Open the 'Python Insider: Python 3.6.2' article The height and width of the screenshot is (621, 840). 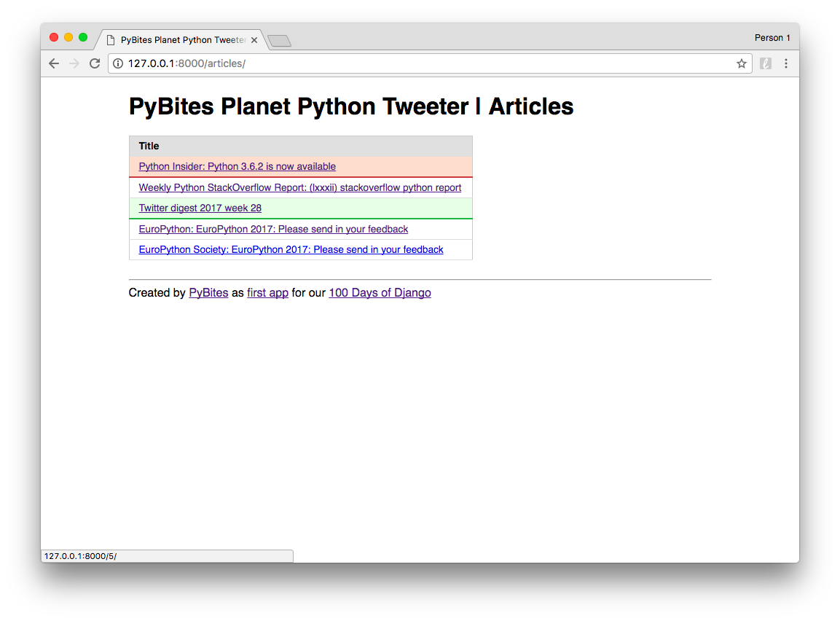click(x=237, y=166)
